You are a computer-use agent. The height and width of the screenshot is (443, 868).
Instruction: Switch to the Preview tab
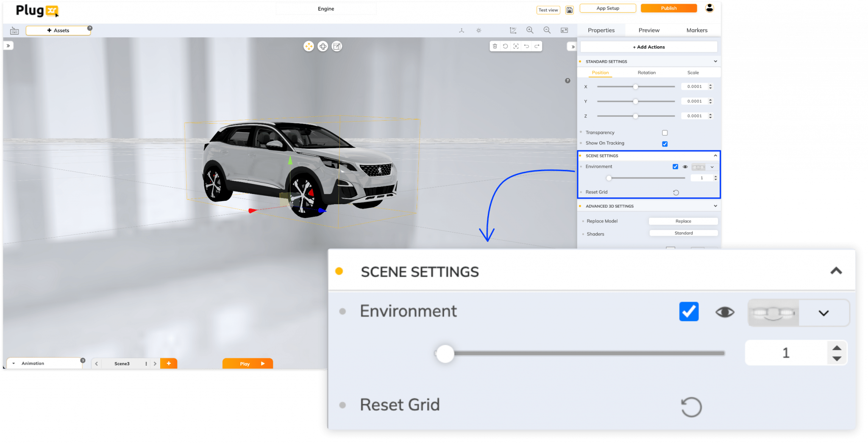tap(648, 30)
